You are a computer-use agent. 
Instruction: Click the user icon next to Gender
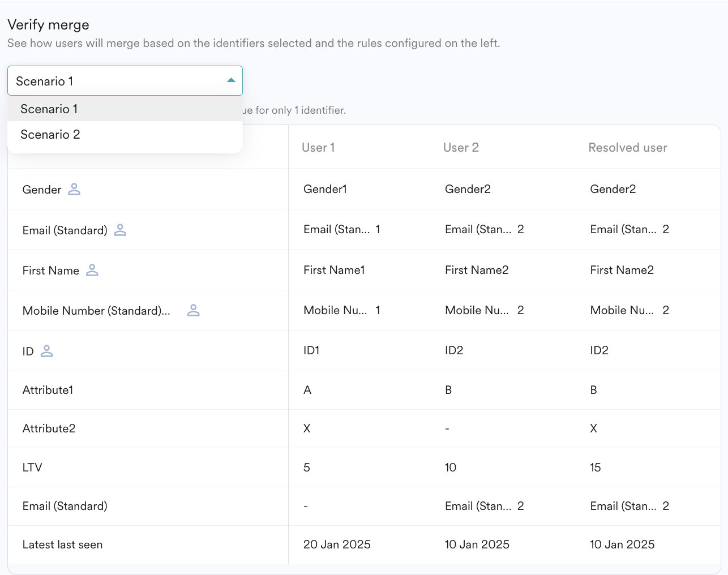(74, 190)
